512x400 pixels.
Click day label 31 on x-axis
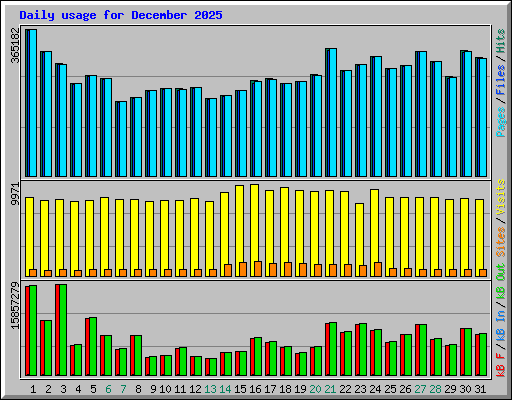tap(480, 389)
